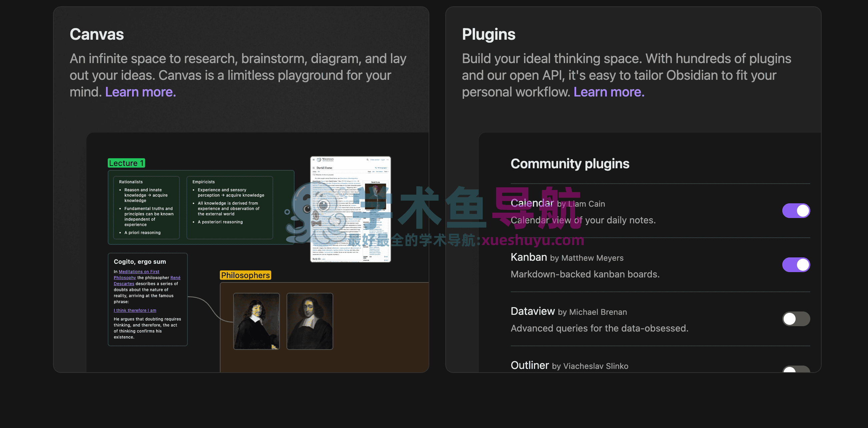Screen dimensions: 868x428
Task: Click the 'I think therefore I am' link
Action: pyautogui.click(x=135, y=310)
